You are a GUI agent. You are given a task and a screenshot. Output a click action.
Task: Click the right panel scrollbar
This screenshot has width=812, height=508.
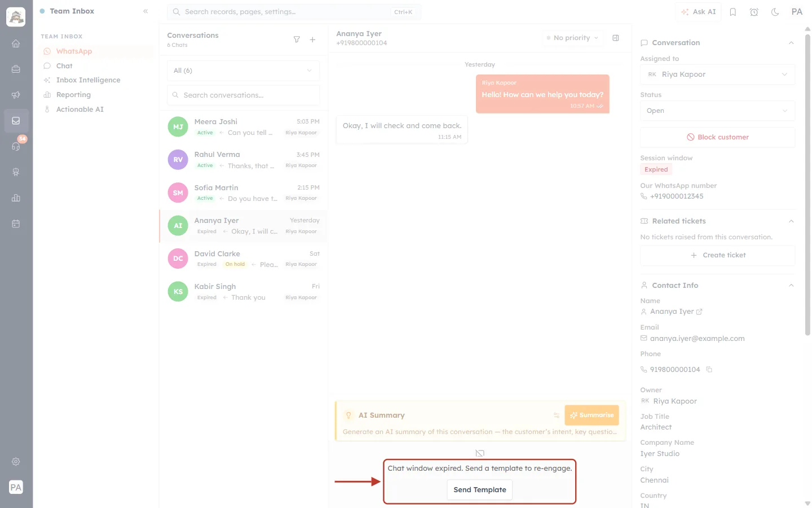tap(807, 185)
